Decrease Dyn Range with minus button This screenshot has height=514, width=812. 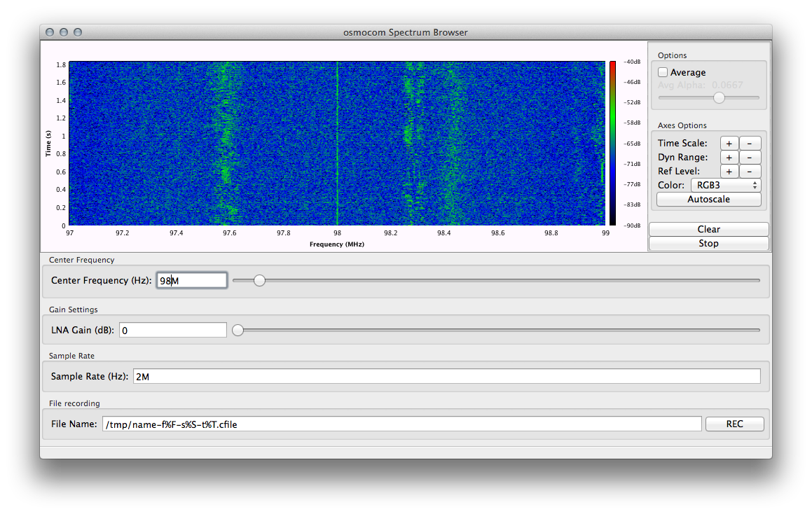(x=750, y=158)
